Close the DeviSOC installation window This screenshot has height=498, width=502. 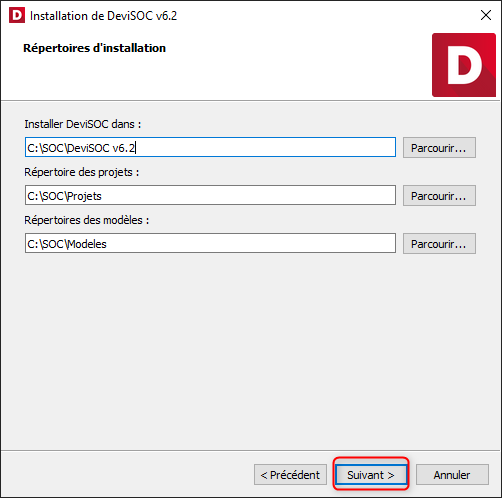[486, 15]
